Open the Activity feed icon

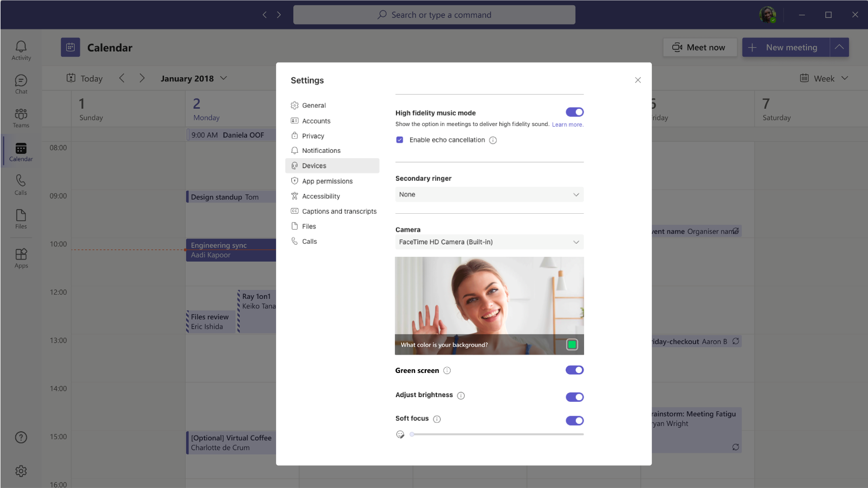(21, 49)
